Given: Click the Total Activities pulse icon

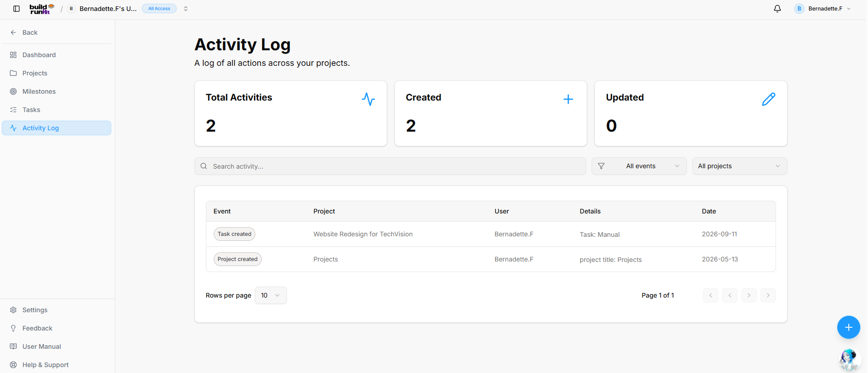Looking at the screenshot, I should (x=368, y=99).
